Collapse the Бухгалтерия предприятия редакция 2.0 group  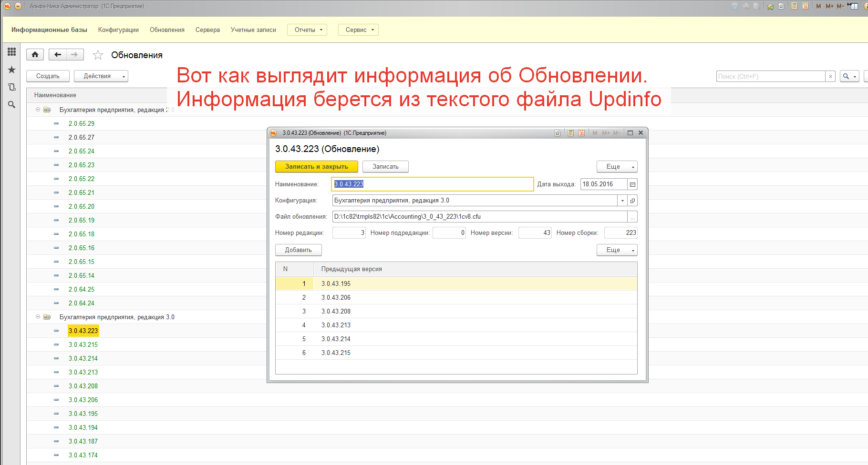[38, 110]
